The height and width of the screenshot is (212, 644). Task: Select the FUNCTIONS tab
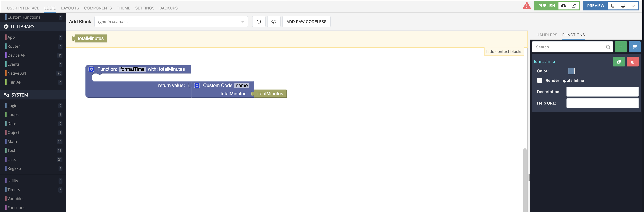pyautogui.click(x=573, y=35)
